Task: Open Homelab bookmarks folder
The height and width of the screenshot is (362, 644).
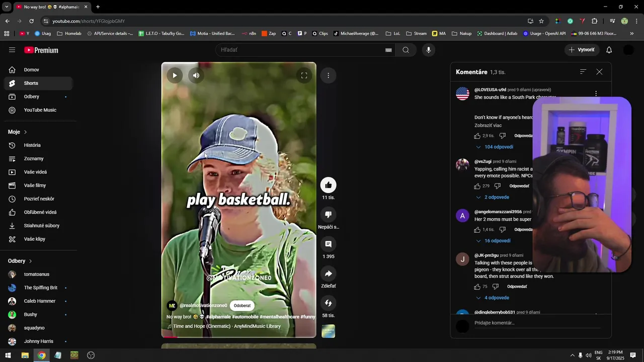Action: [69, 34]
